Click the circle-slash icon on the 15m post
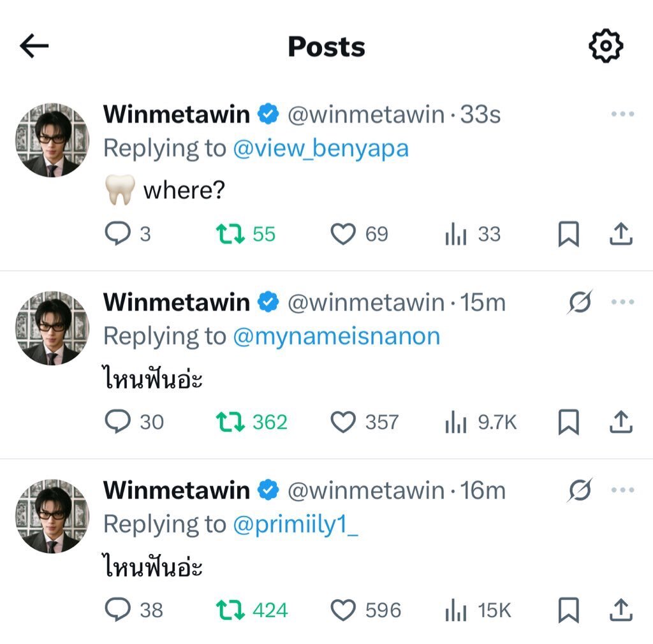 pyautogui.click(x=579, y=302)
